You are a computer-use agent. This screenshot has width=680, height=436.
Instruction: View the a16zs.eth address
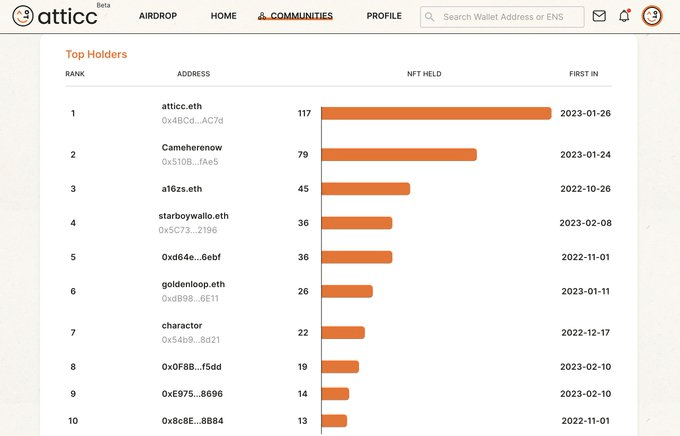pos(181,188)
